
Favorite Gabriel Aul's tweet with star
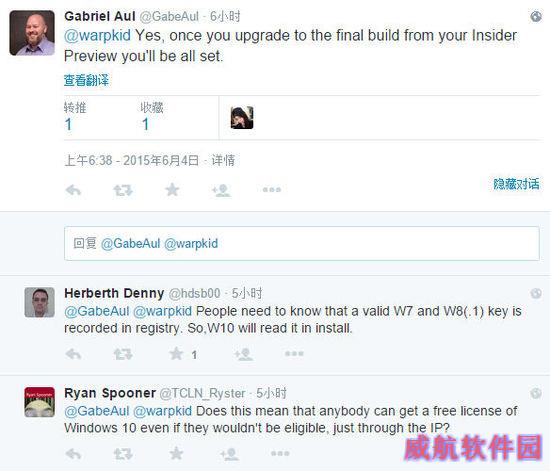click(172, 190)
